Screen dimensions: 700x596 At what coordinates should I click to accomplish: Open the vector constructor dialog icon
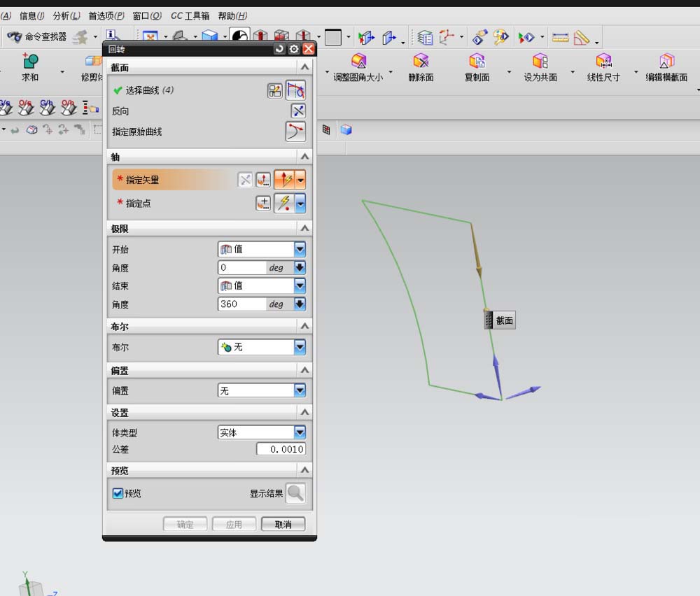coord(263,180)
